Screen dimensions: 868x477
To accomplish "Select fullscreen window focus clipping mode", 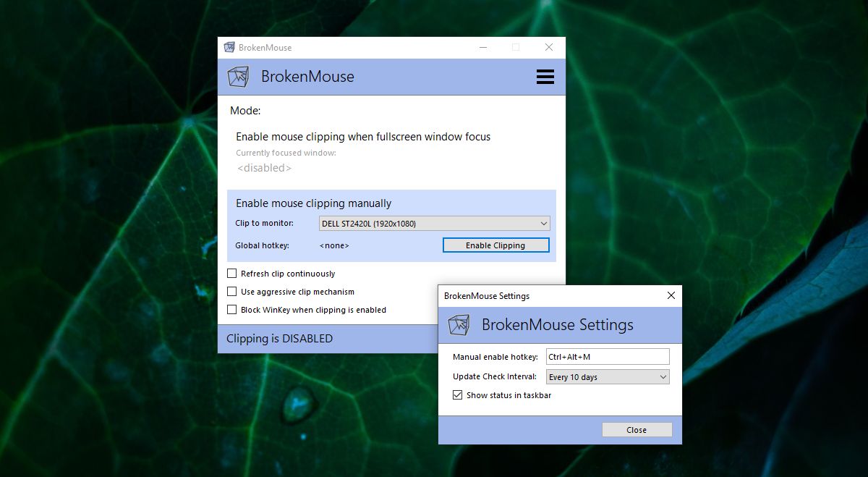I will pos(363,137).
